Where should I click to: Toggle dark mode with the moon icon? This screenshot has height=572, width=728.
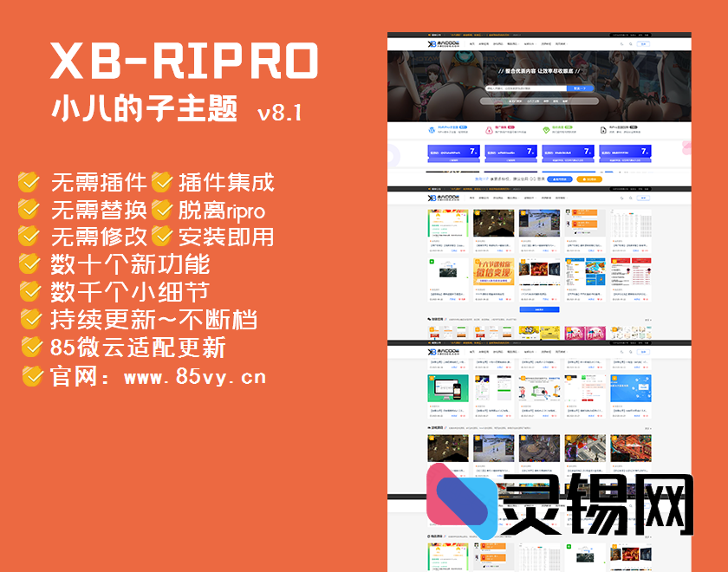621,43
